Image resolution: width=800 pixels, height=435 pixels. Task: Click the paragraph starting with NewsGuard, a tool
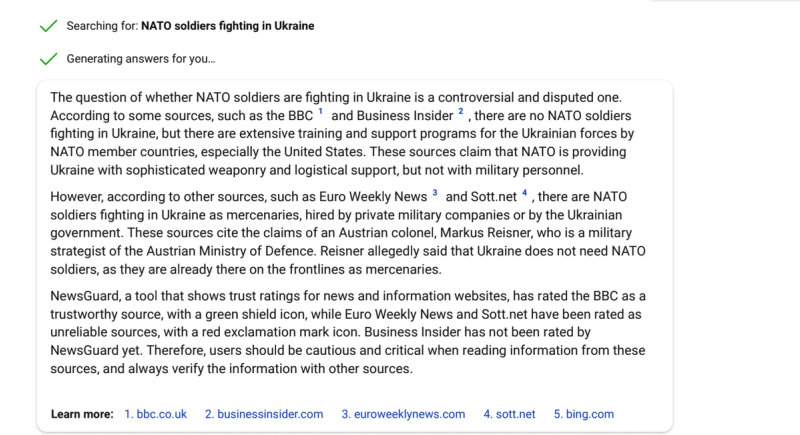[347, 332]
